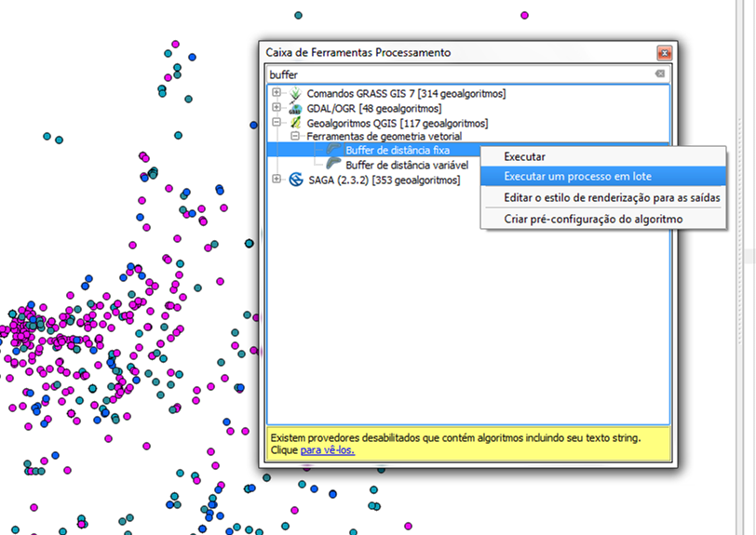Image resolution: width=756 pixels, height=535 pixels.
Task: Select Executar um processo em lote
Action: 577,176
